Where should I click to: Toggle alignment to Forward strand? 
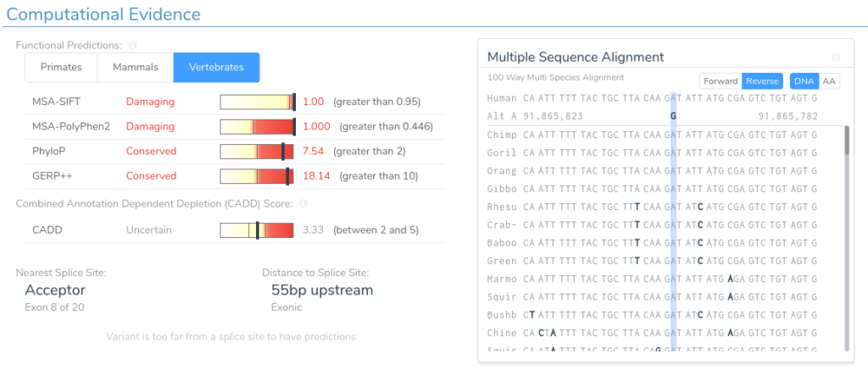coord(721,81)
